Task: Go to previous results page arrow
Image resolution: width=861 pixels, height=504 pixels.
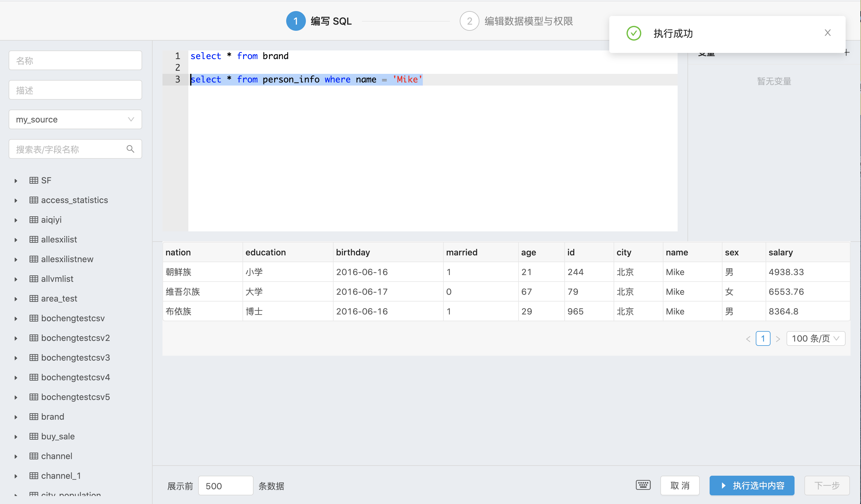Action: (x=748, y=339)
